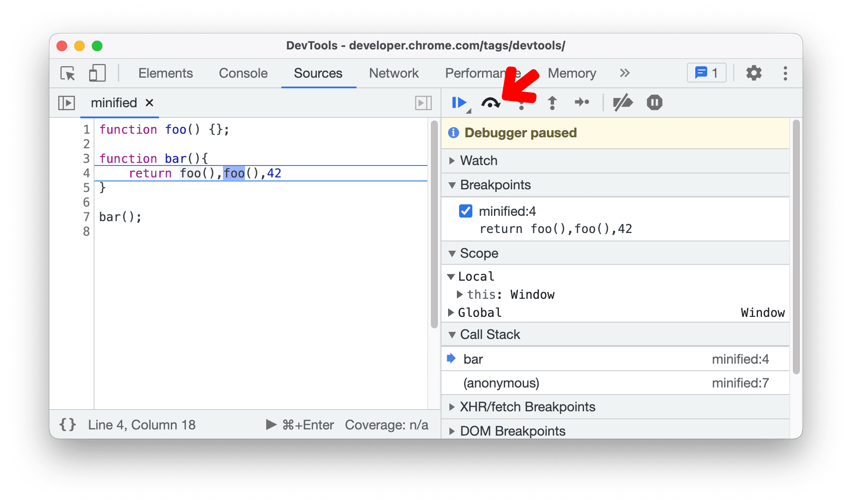Image resolution: width=852 pixels, height=504 pixels.
Task: Click the Step over next function call button
Action: (x=492, y=102)
